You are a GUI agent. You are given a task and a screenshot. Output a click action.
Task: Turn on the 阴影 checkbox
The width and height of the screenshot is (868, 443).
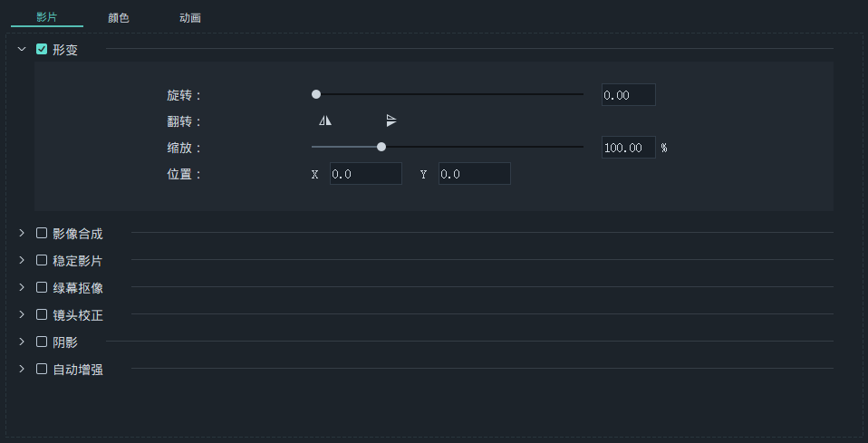(x=42, y=342)
